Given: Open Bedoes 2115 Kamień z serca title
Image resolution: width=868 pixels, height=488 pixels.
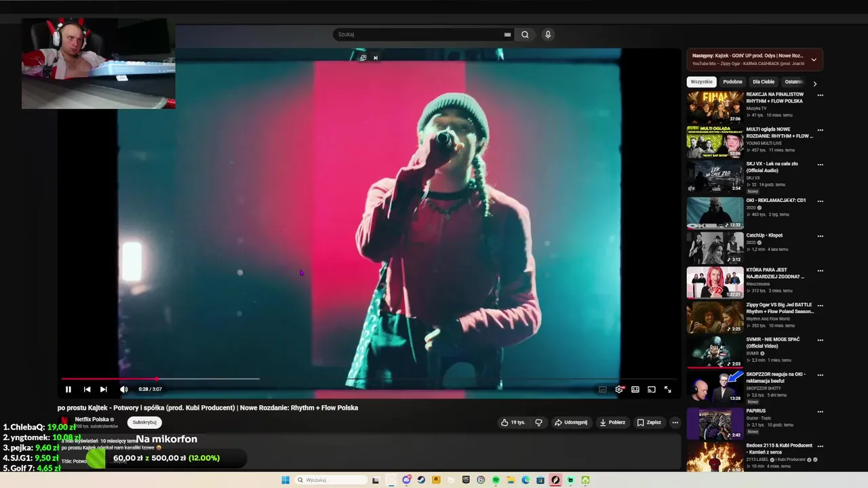Looking at the screenshot, I should pyautogui.click(x=779, y=449).
